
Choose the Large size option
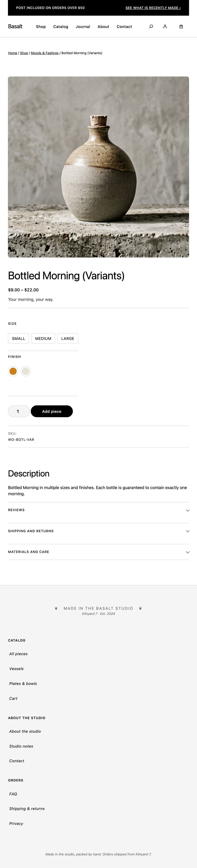coord(68,338)
